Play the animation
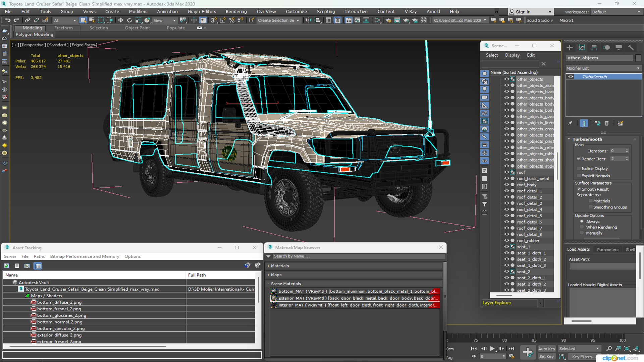 tap(492, 349)
